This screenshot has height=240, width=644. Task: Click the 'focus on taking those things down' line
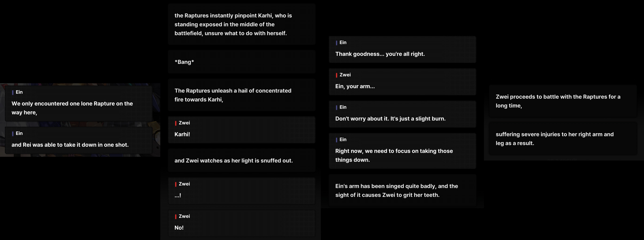(403, 151)
